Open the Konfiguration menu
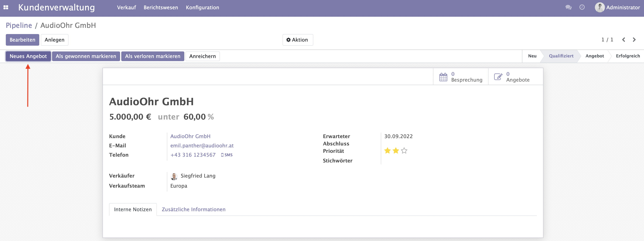Screen dimensions: 644x241 [202, 8]
